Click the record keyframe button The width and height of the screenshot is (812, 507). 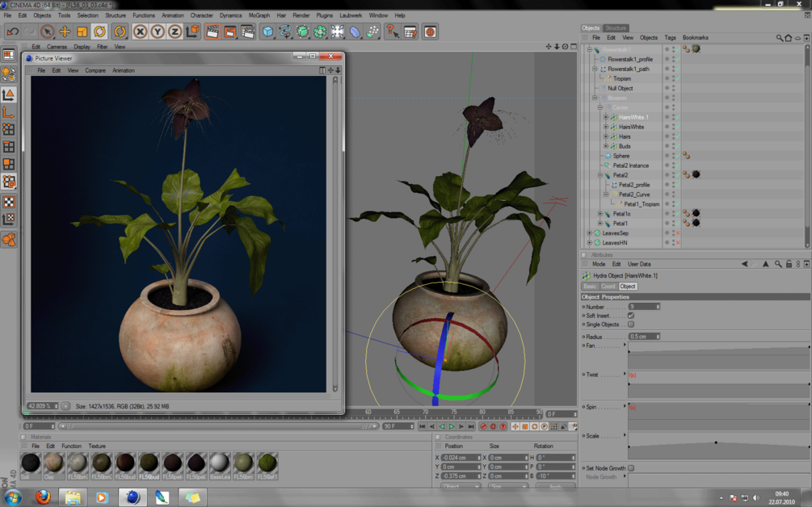point(483,426)
